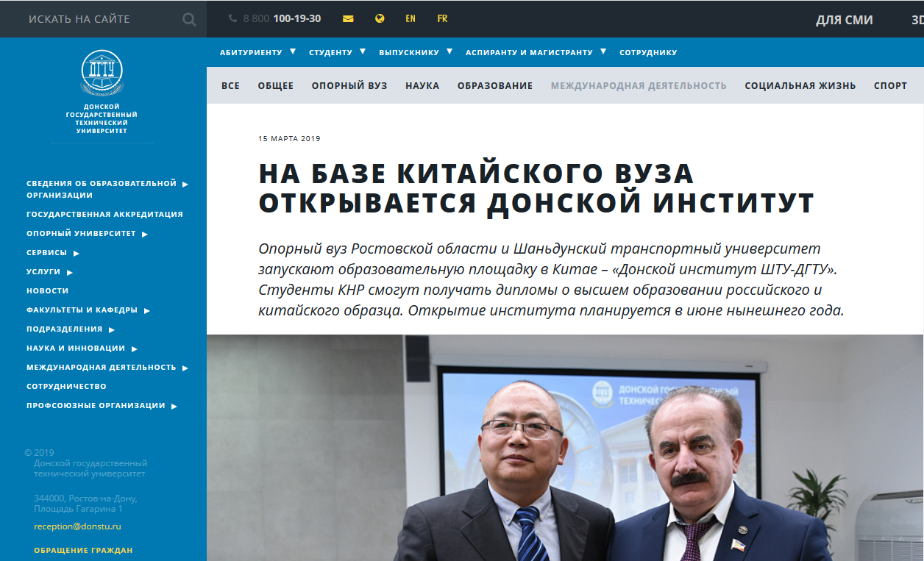Select «Международная деятельность» news tab

[639, 86]
